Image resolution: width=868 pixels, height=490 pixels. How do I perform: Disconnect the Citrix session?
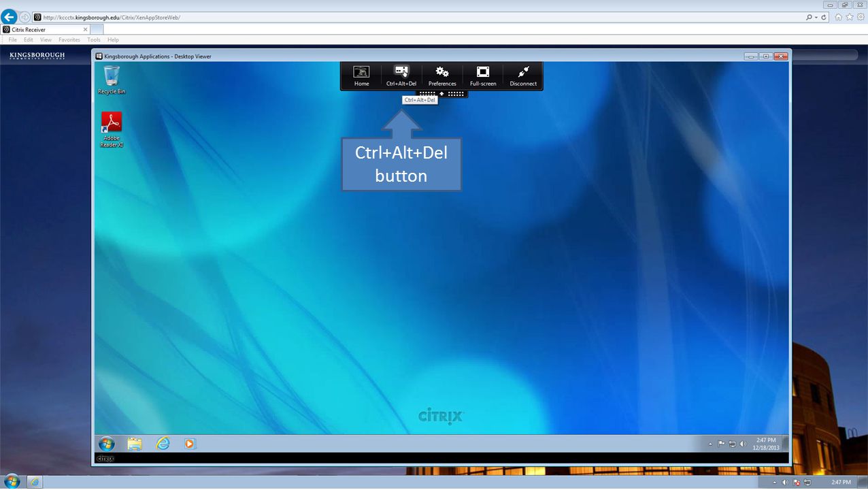pyautogui.click(x=523, y=76)
